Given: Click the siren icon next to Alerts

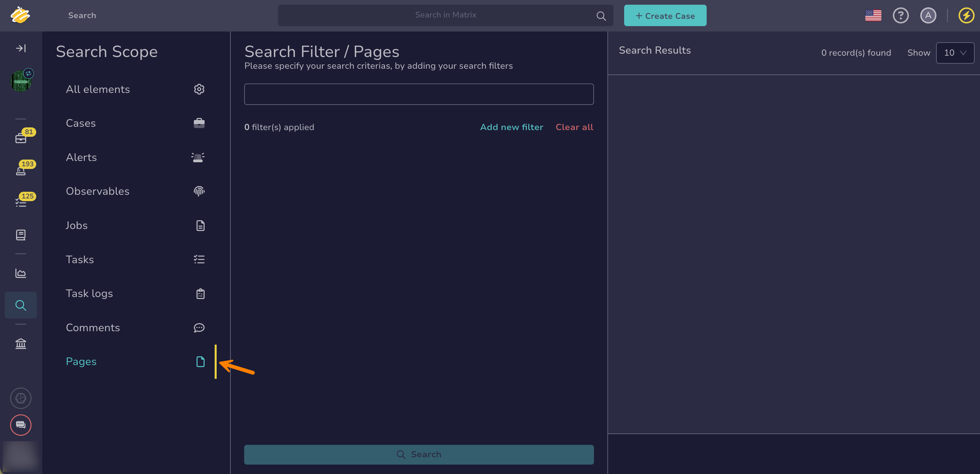Looking at the screenshot, I should tap(198, 157).
